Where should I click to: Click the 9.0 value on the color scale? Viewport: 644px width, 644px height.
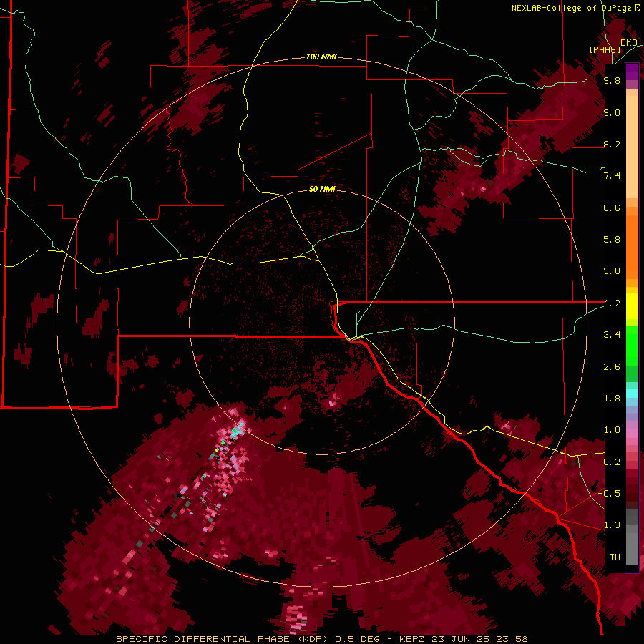[612, 112]
